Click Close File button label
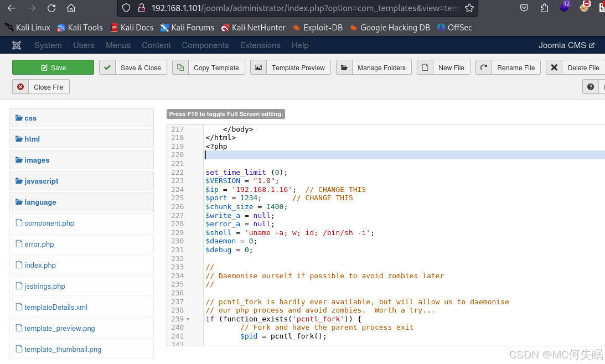Image resolution: width=605 pixels, height=364 pixels. click(48, 87)
